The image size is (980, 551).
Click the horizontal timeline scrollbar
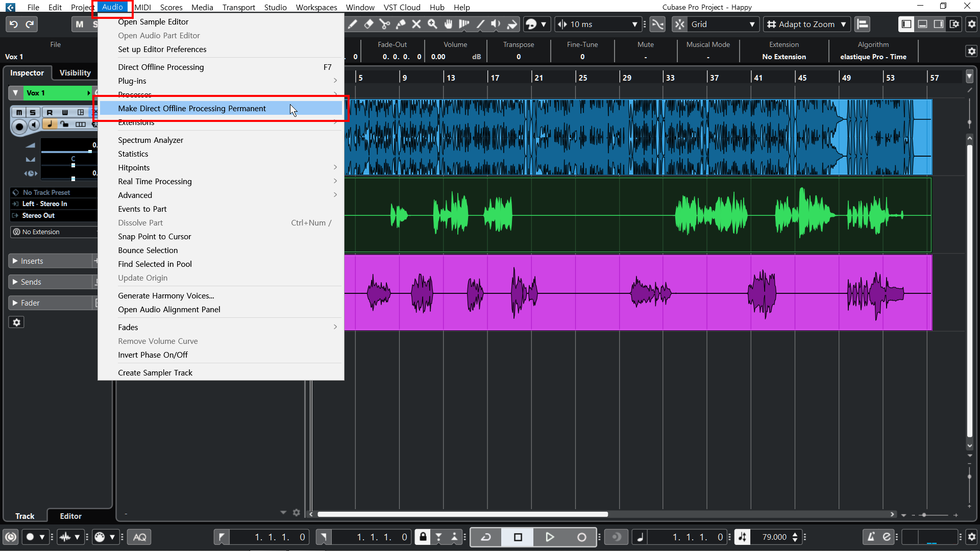pyautogui.click(x=462, y=514)
